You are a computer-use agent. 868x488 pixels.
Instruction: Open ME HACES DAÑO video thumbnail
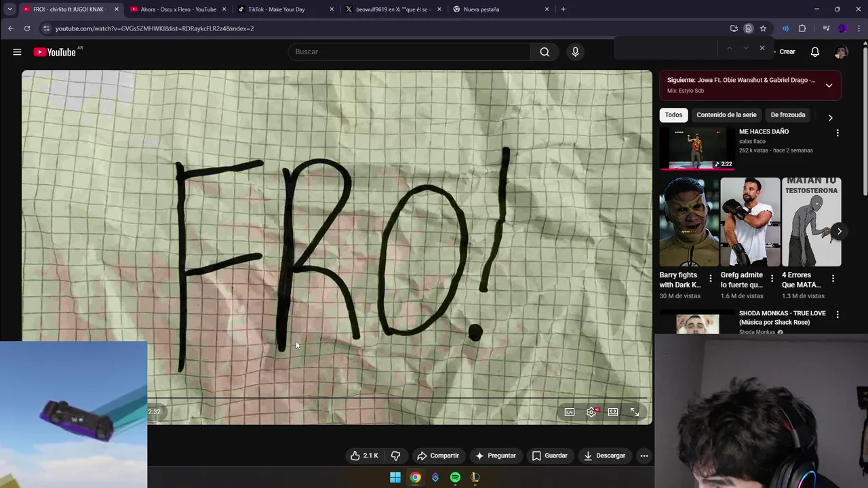[697, 148]
